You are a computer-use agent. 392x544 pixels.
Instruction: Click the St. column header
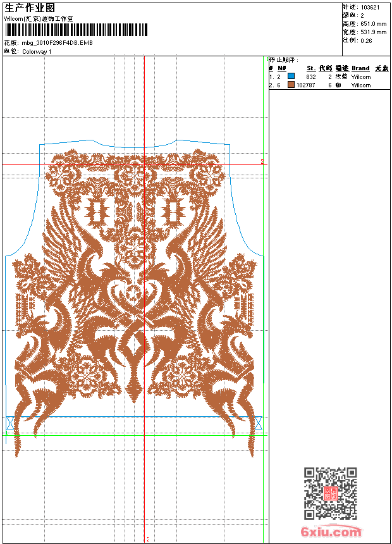pyautogui.click(x=311, y=68)
